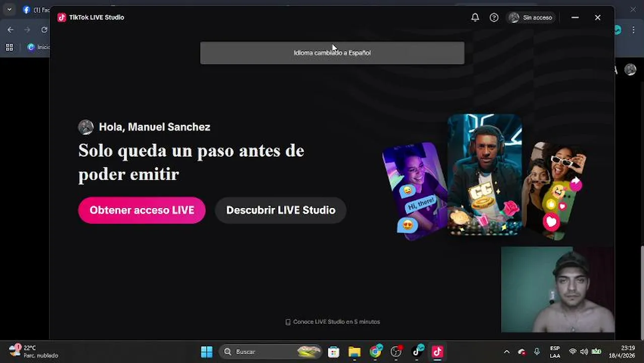Open the Windows Start menu
The width and height of the screenshot is (644, 363).
click(207, 352)
